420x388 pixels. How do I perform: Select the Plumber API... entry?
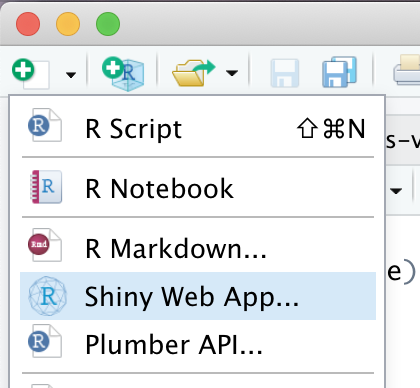click(198, 344)
